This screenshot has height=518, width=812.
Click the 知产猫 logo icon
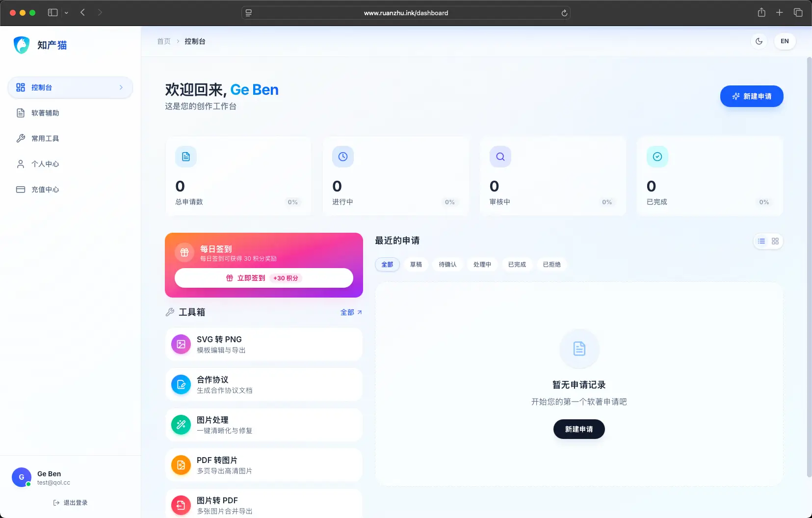click(x=22, y=45)
